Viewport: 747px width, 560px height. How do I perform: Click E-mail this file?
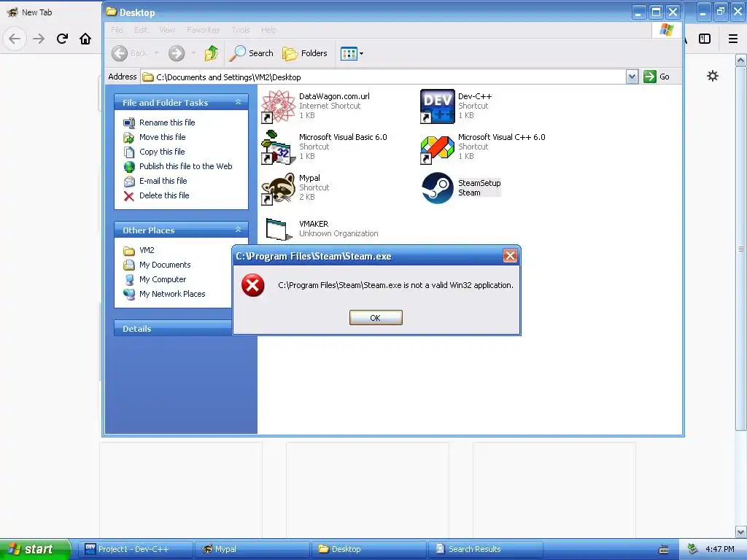(x=163, y=181)
